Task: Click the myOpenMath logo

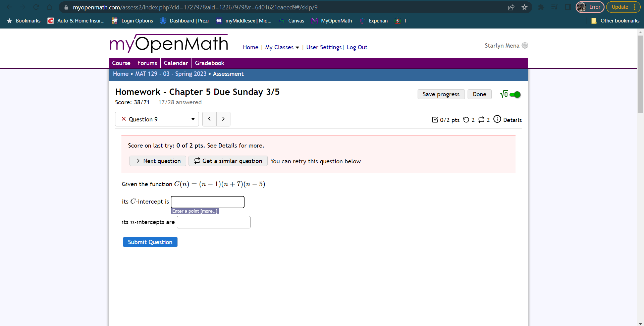Action: [x=168, y=43]
